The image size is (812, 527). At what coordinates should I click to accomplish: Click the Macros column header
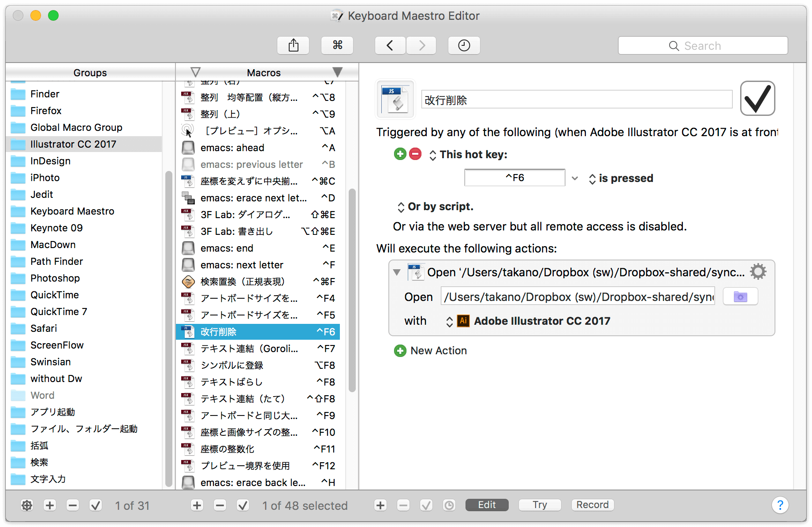coord(264,72)
